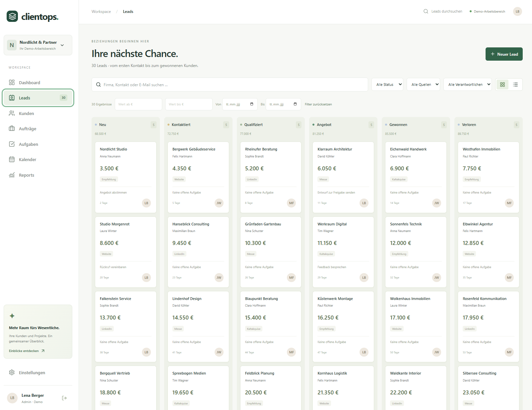
Task: Focus the Firma, Kontakt oder E-Mail search field
Action: (x=230, y=85)
